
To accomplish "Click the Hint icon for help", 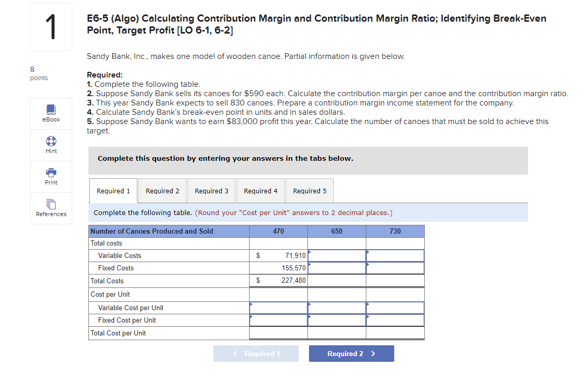I will (51, 145).
